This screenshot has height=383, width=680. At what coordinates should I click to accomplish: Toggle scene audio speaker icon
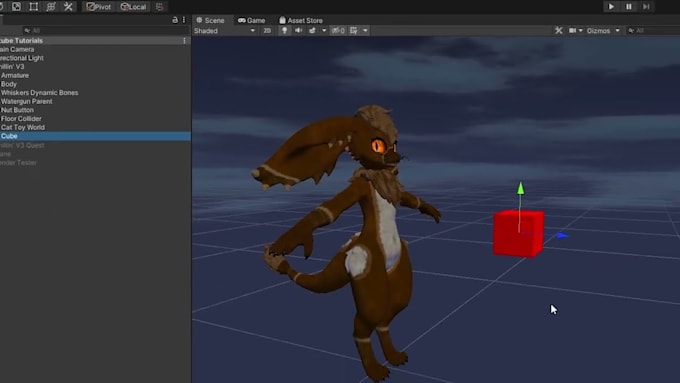(298, 30)
